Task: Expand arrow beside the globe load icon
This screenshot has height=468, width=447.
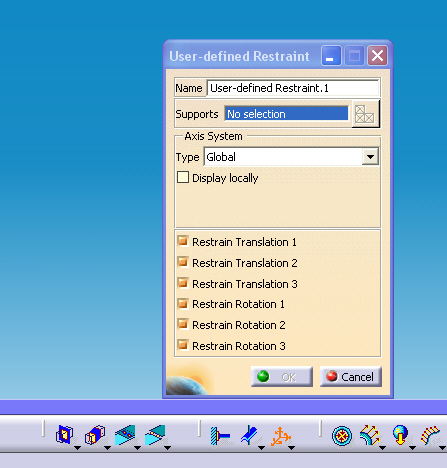Action: click(x=412, y=448)
